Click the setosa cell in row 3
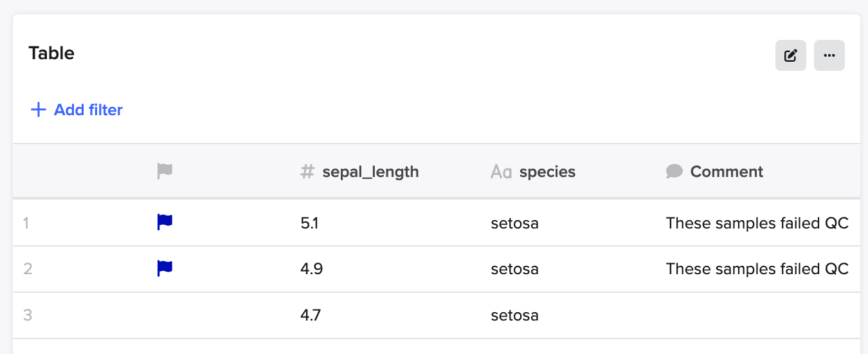 click(514, 315)
